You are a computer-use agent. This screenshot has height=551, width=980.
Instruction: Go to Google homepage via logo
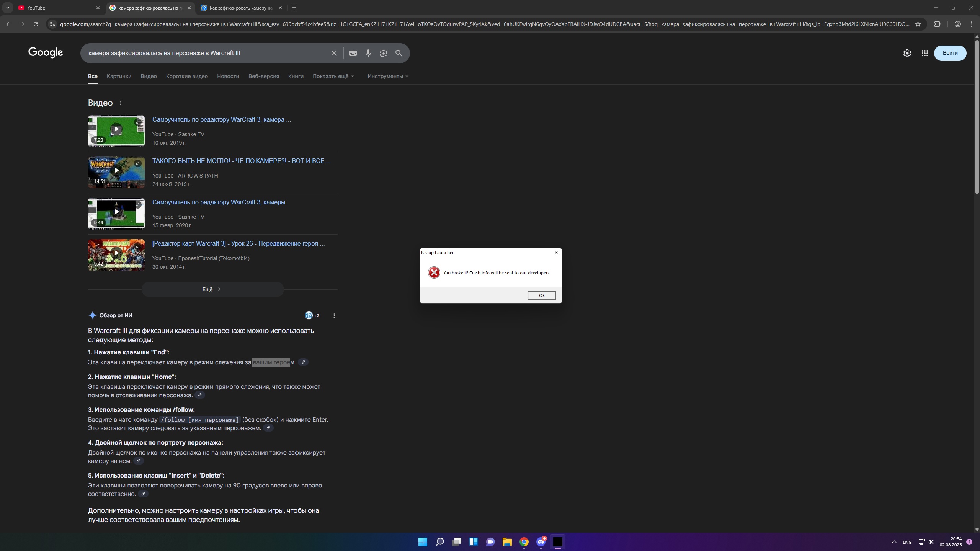click(x=46, y=52)
